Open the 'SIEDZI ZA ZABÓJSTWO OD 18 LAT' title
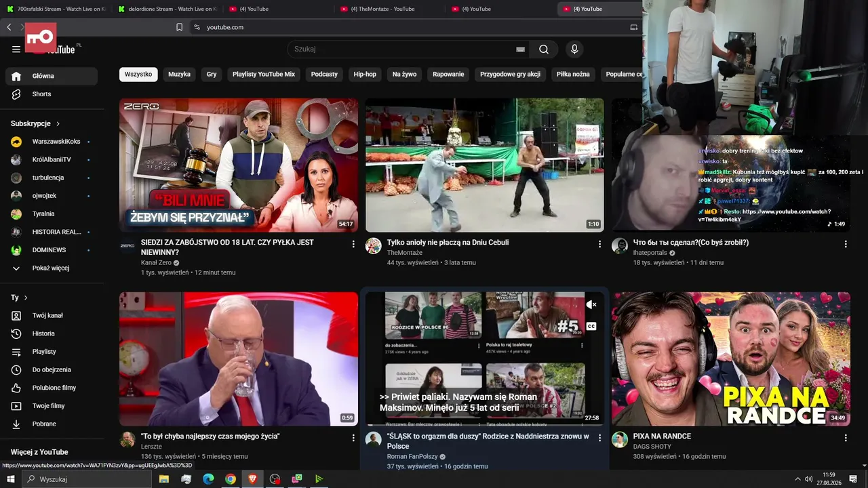 (227, 247)
